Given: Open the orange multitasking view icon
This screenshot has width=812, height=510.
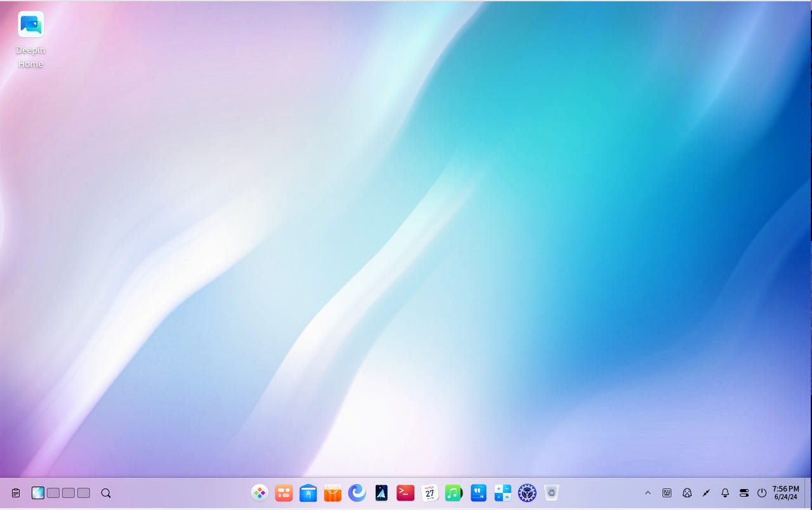Looking at the screenshot, I should pos(284,493).
